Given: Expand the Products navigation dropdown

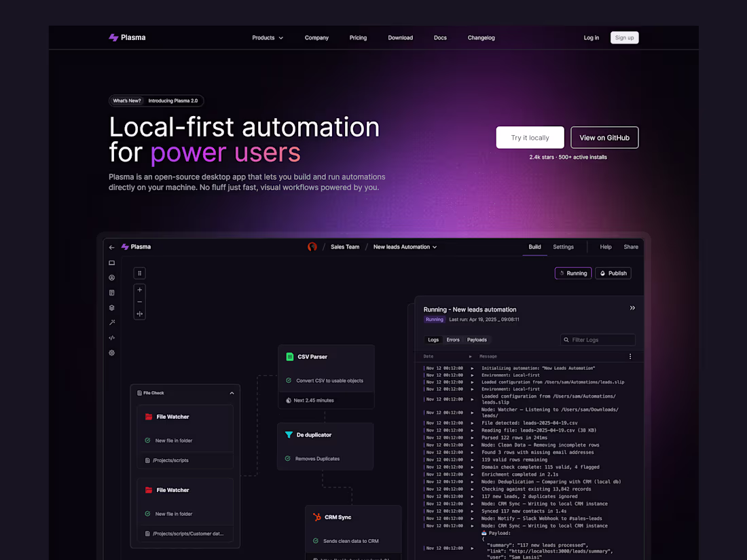Looking at the screenshot, I should pos(267,38).
